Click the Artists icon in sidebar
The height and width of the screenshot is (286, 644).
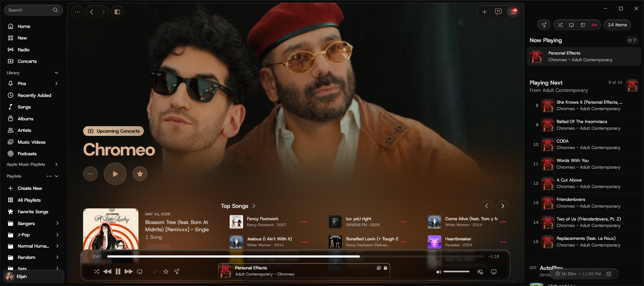(10, 130)
